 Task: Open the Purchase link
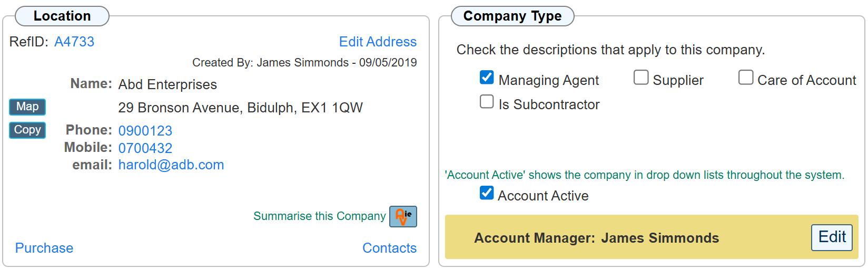click(x=44, y=248)
